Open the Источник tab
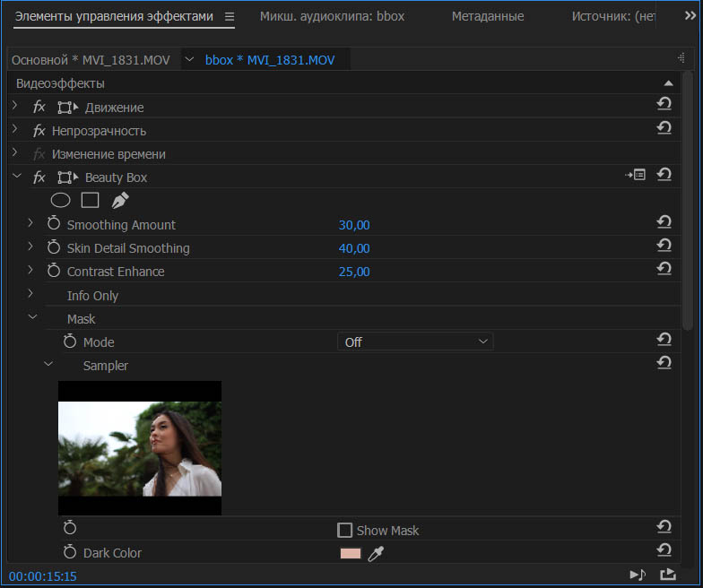Viewport: 703px width, 588px height. pyautogui.click(x=613, y=16)
